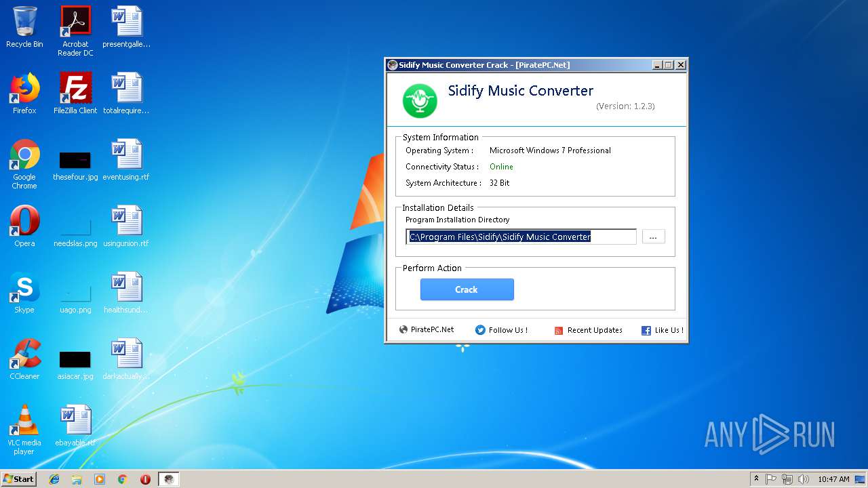
Task: Click the Facebook icon in footer
Action: [x=646, y=331]
